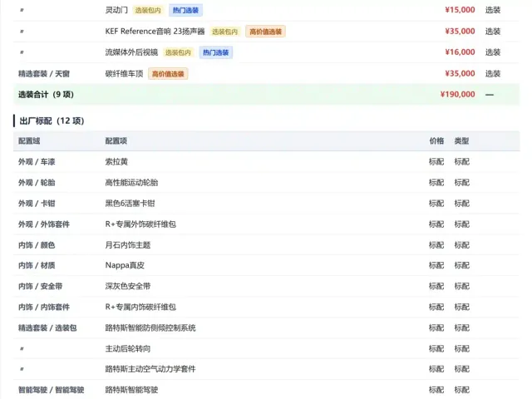
Task: Click the Nappa真皮 material row
Action: point(266,265)
